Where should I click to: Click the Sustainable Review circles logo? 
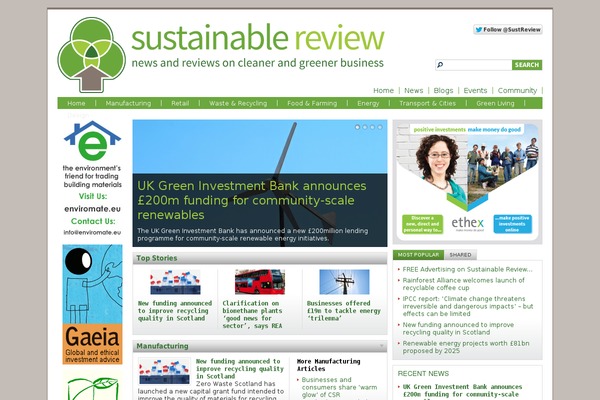(x=91, y=55)
